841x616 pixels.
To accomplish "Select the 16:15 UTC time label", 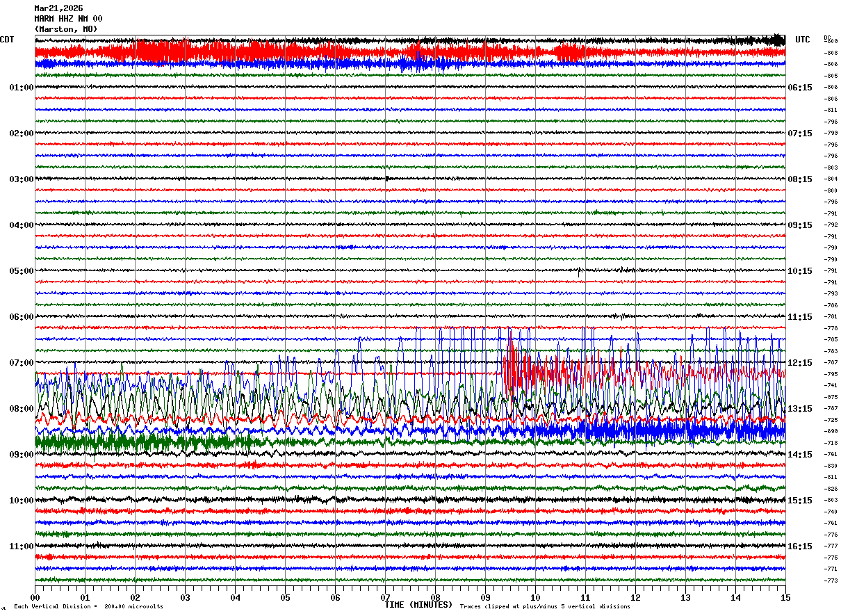I will pyautogui.click(x=800, y=546).
